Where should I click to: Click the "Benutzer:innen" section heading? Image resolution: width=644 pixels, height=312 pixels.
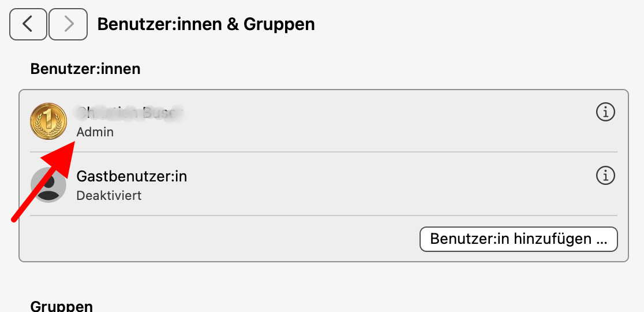pos(85,69)
